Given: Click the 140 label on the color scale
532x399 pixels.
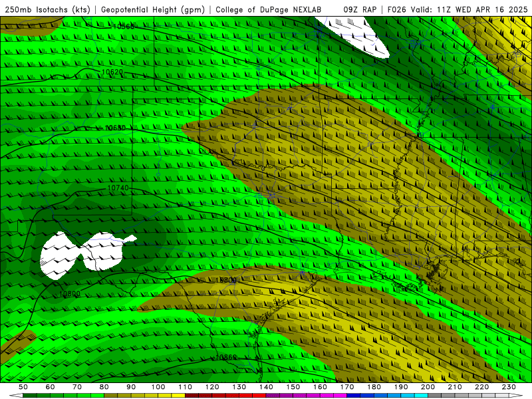Looking at the screenshot, I should pos(266,387).
